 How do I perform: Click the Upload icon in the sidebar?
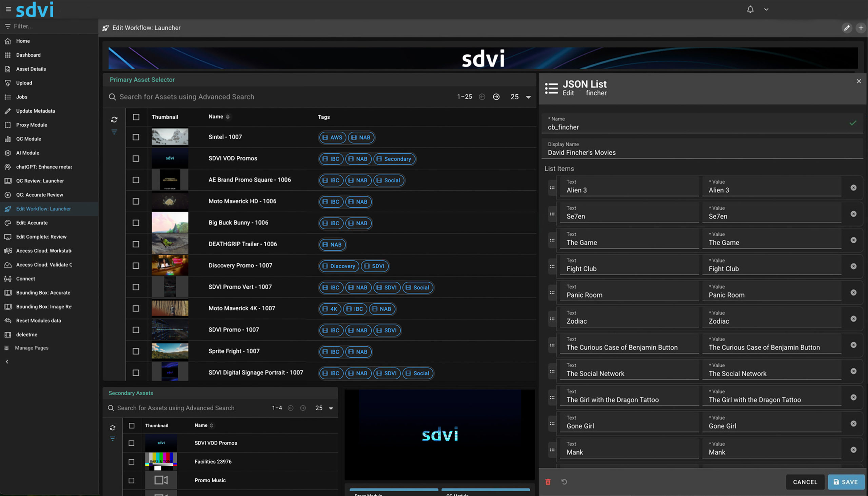tap(8, 83)
